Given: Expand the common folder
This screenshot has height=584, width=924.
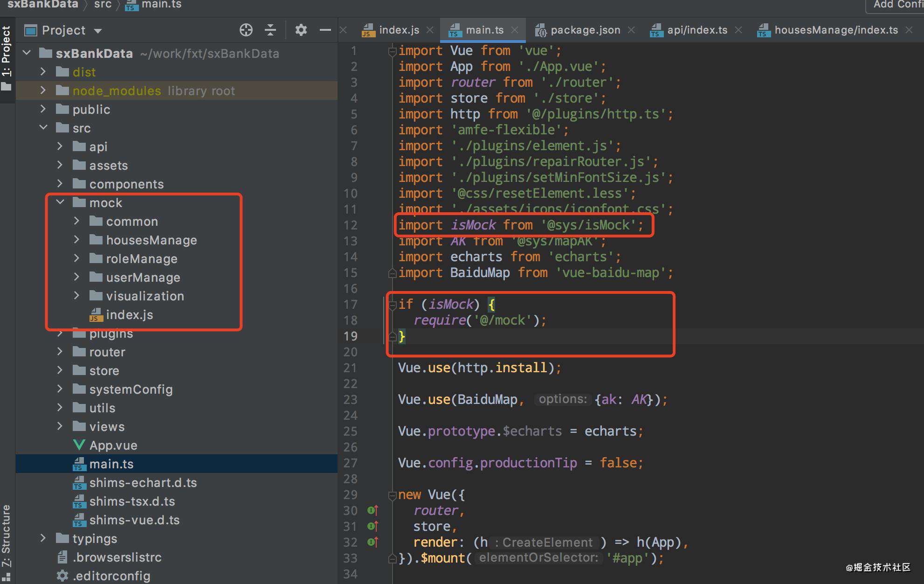Looking at the screenshot, I should pos(77,221).
